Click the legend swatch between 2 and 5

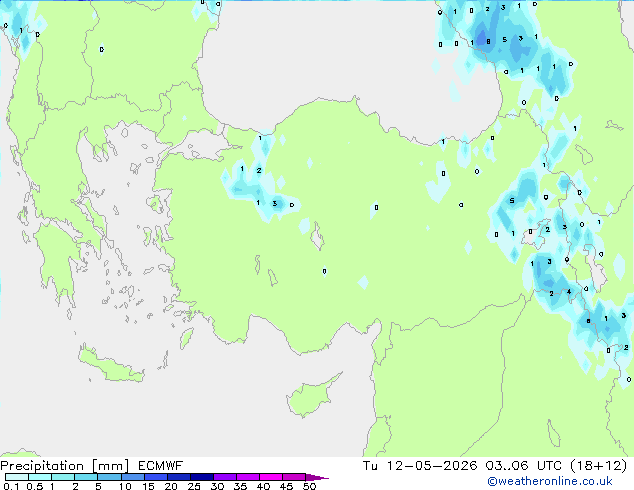[86, 477]
